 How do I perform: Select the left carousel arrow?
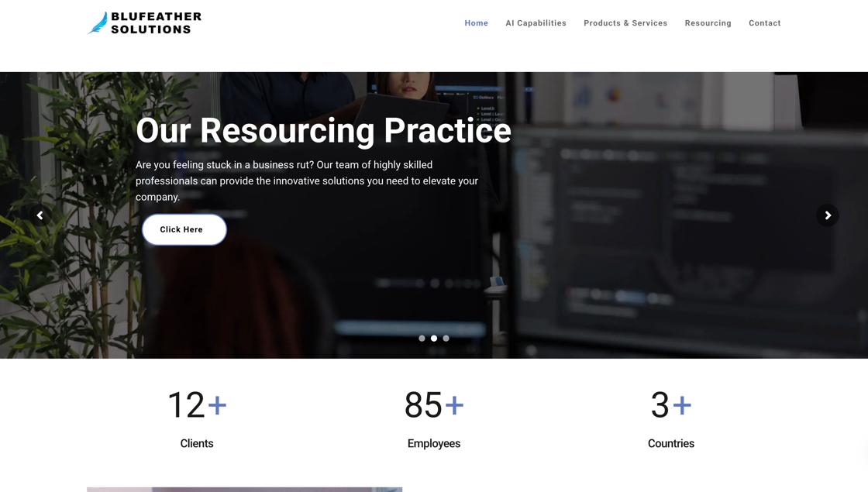pyautogui.click(x=39, y=214)
